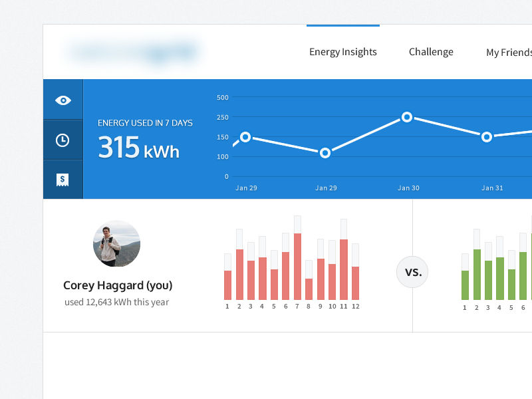
Task: Select the dollar receipt billing icon
Action: [63, 180]
